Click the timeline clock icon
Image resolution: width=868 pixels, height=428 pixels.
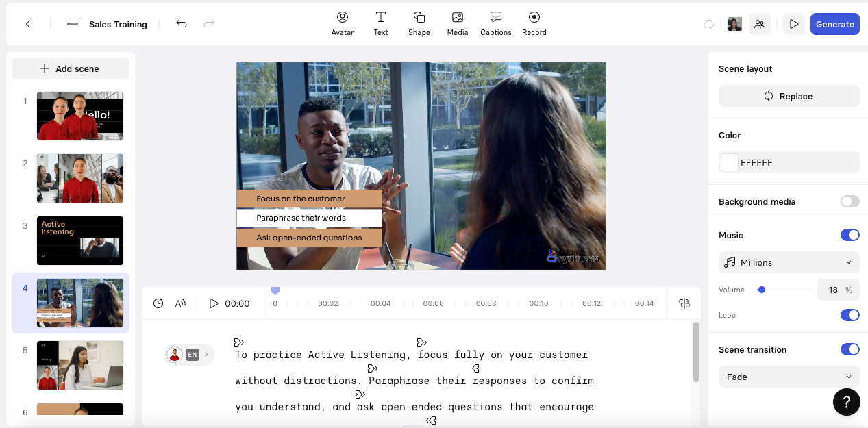[x=158, y=303]
